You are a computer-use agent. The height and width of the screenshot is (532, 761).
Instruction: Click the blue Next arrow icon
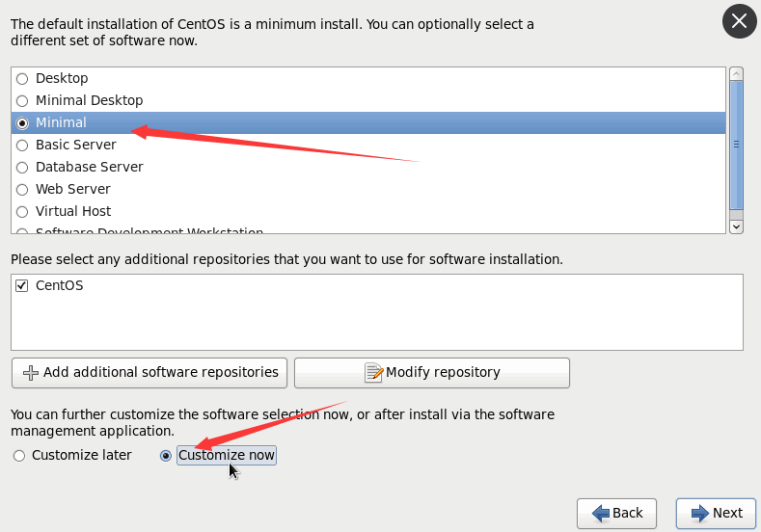tap(699, 514)
